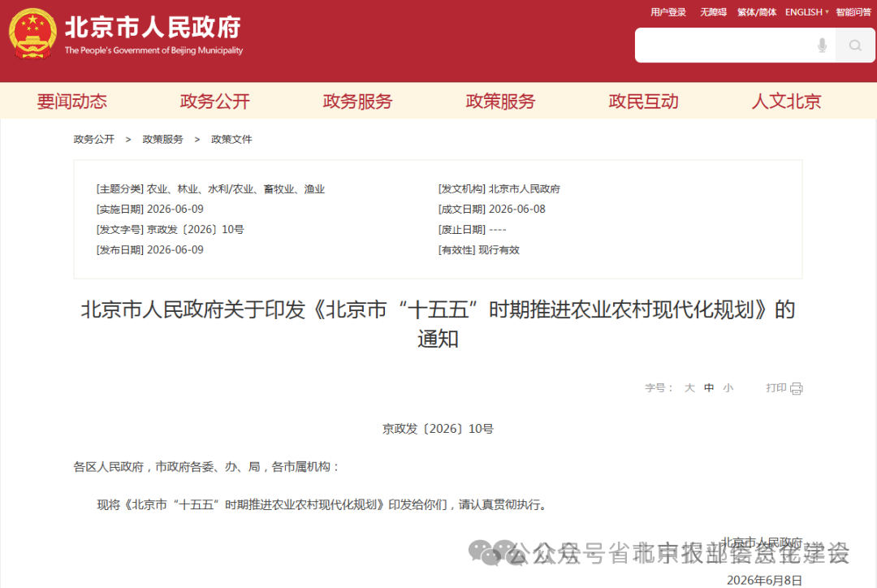
Task: Set font size to 中
Action: coord(709,387)
